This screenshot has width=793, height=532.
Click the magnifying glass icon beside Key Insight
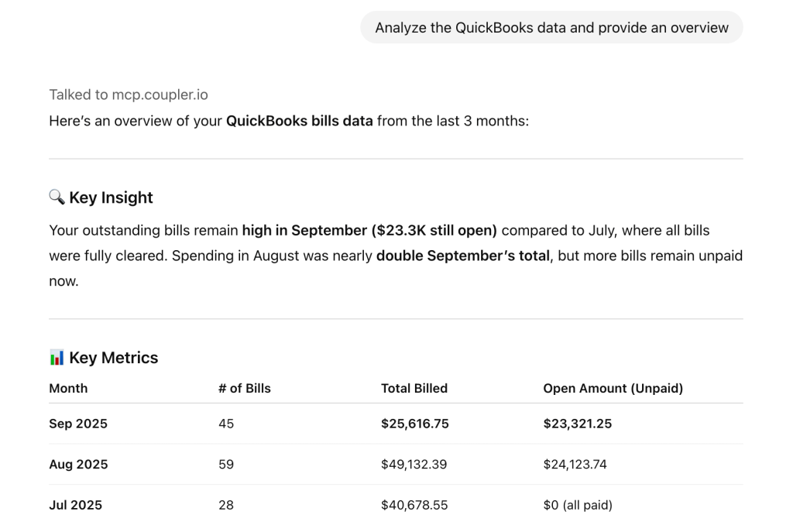click(x=57, y=197)
